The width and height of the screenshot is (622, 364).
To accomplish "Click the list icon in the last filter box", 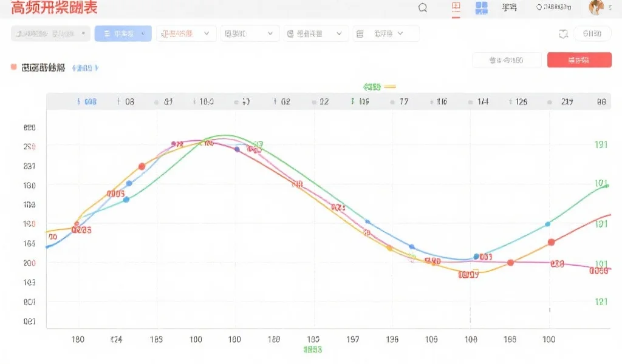I will tap(360, 34).
